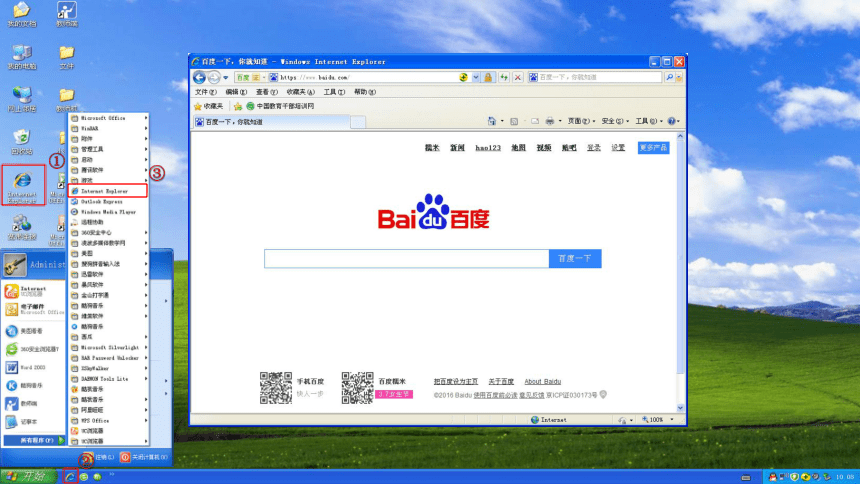Open the search provider dropdown arrow
The height and width of the screenshot is (484, 860).
679,77
